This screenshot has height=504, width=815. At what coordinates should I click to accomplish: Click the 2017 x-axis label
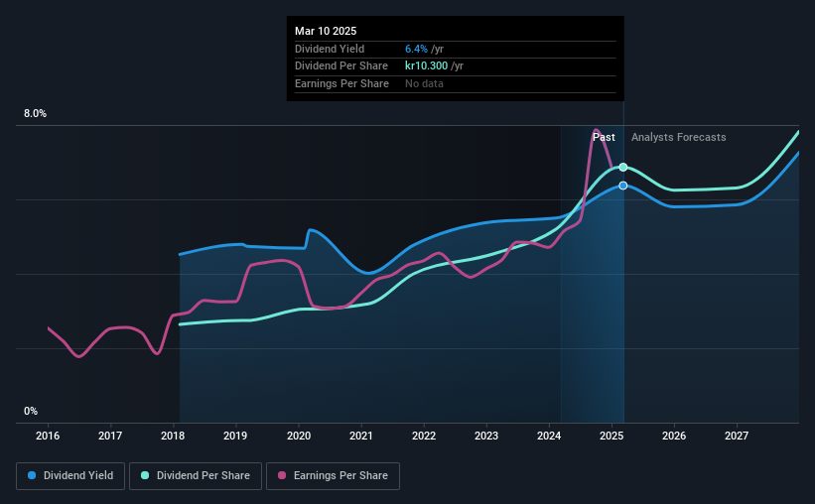pos(110,436)
